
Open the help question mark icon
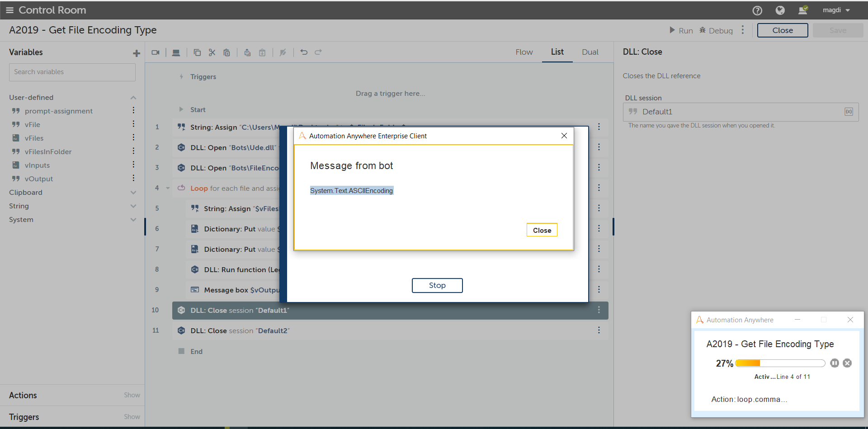(x=757, y=10)
